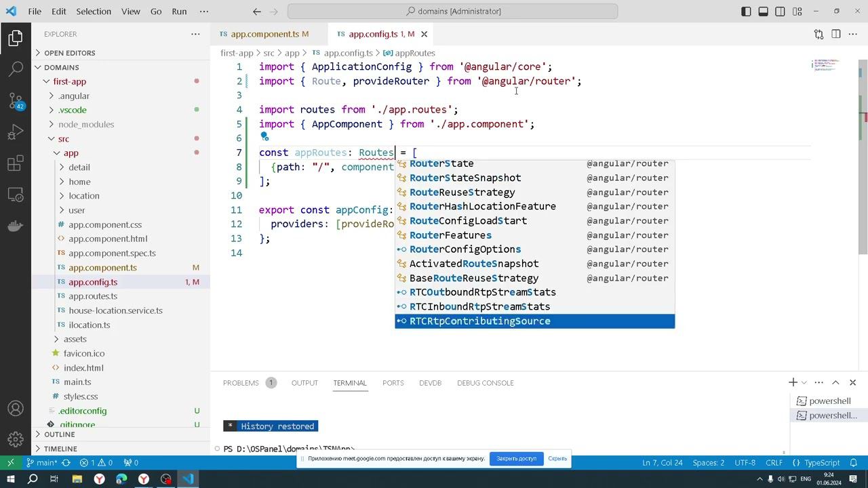The width and height of the screenshot is (868, 488).
Task: Open the Manage settings gear
Action: [x=16, y=440]
